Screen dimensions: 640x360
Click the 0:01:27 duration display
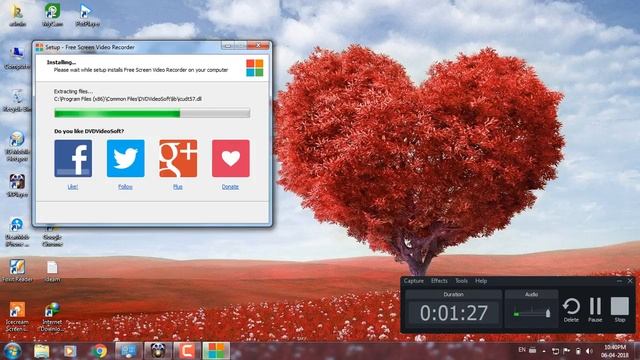click(454, 313)
